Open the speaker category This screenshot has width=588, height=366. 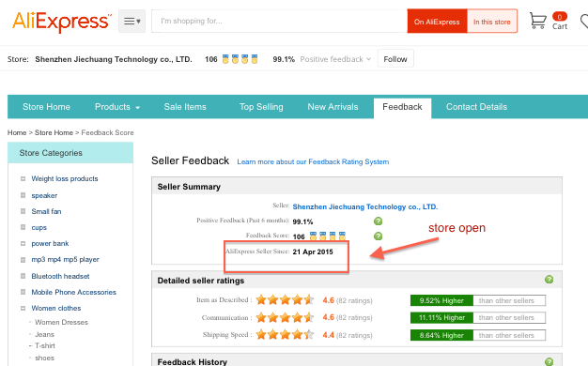pyautogui.click(x=44, y=195)
